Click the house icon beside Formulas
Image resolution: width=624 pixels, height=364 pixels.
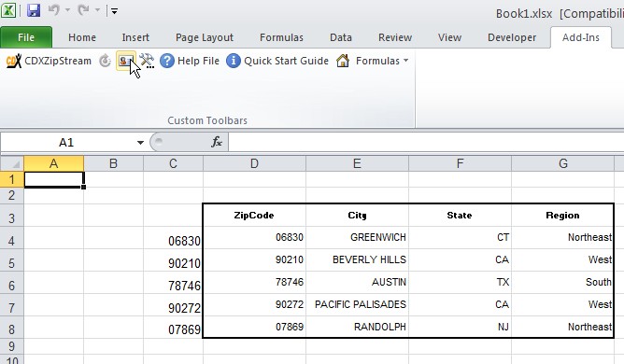[x=343, y=61]
